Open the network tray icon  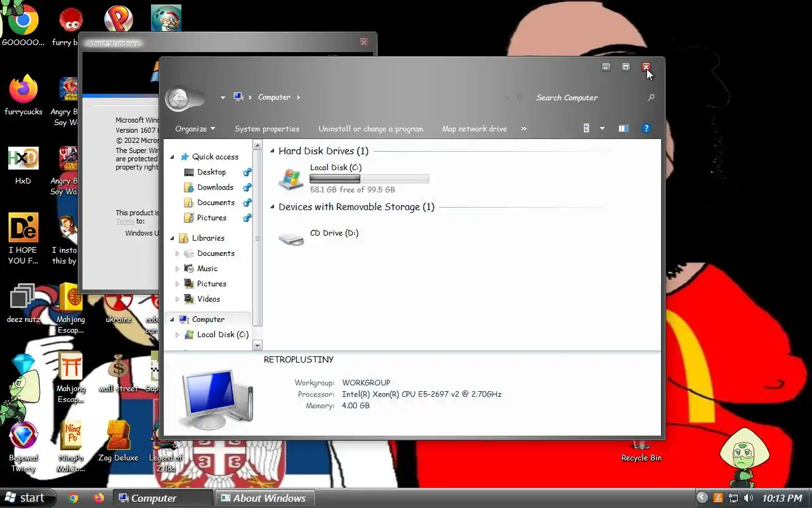(x=733, y=498)
